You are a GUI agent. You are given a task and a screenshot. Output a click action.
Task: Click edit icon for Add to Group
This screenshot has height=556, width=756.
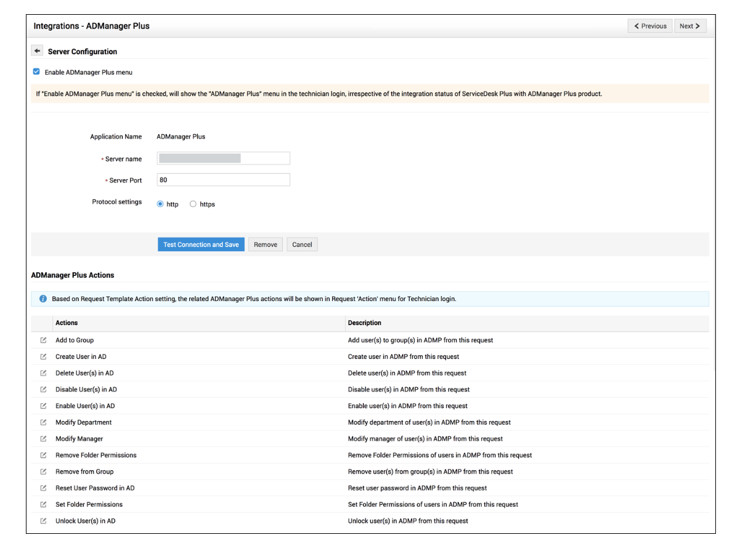43,340
